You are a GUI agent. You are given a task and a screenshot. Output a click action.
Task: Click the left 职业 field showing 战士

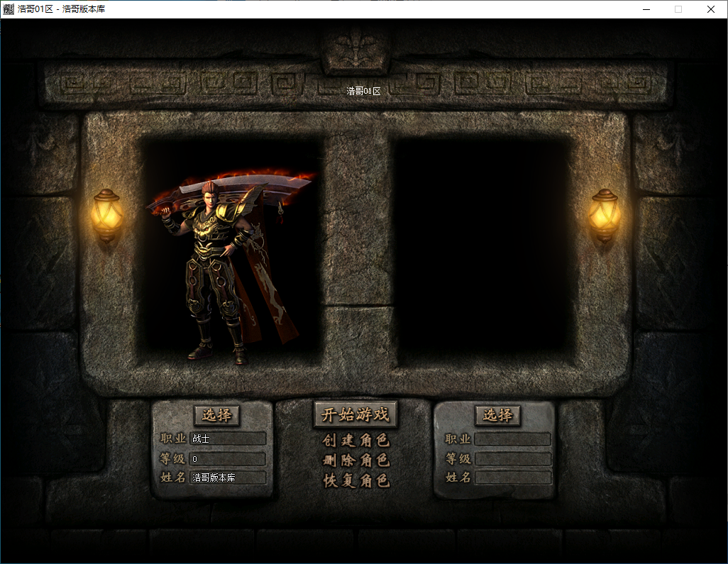(x=227, y=439)
